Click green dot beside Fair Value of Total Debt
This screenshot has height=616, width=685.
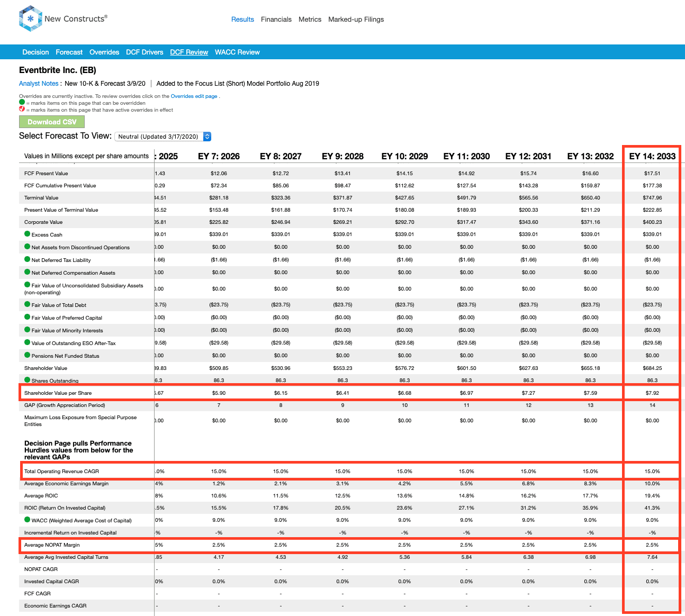28,304
